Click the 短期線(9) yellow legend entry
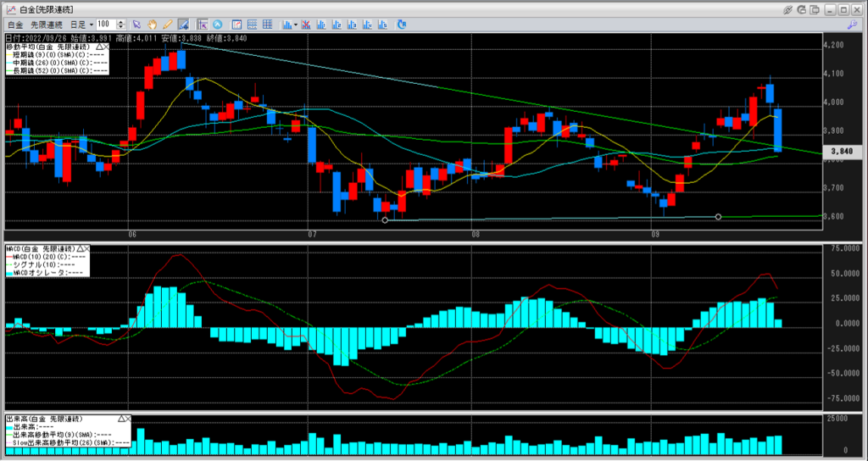This screenshot has width=868, height=461. (x=57, y=55)
